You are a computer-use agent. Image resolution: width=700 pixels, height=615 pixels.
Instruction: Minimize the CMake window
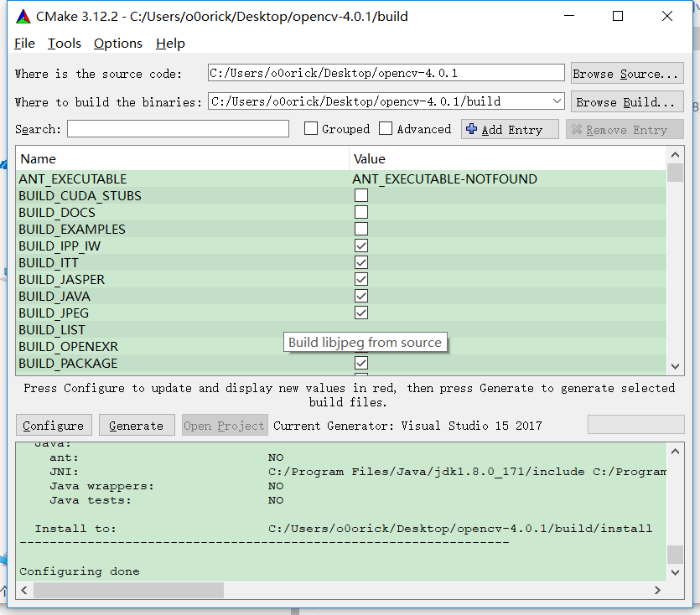tap(569, 16)
